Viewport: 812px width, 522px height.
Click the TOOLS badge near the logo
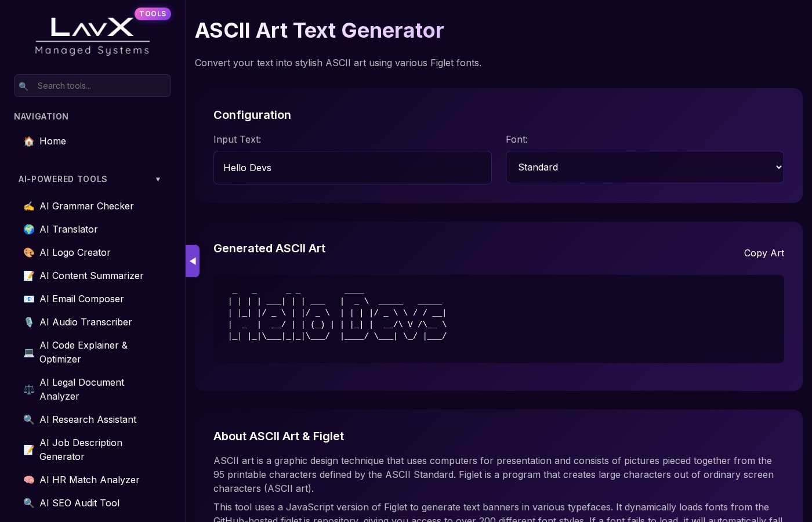coord(153,13)
